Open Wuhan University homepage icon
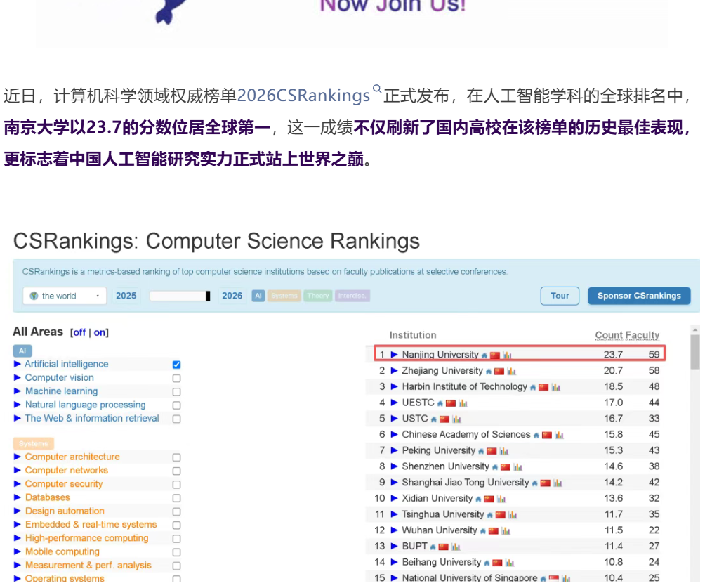 (482, 530)
